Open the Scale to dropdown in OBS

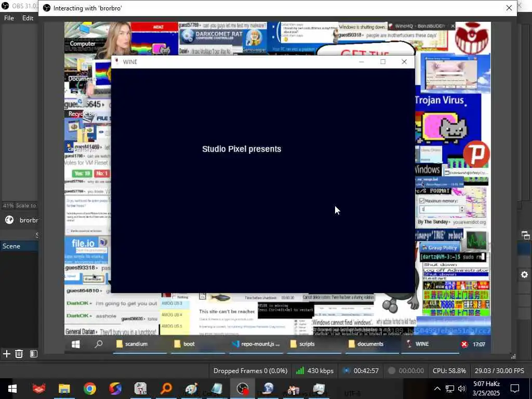[26, 206]
